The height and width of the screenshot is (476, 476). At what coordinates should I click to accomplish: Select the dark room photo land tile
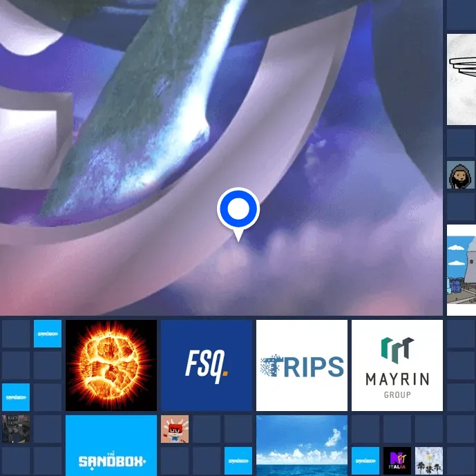[x=16, y=429]
